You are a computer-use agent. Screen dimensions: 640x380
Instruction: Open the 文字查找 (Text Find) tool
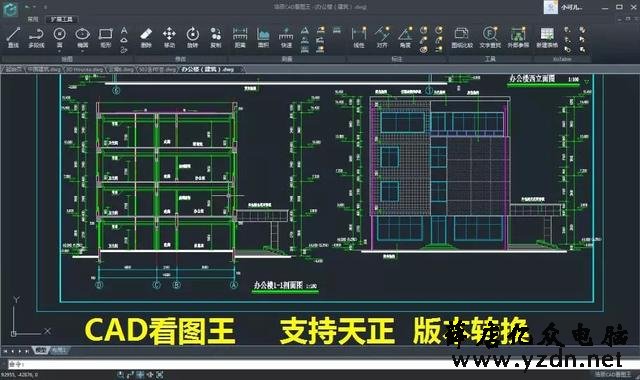click(490, 38)
